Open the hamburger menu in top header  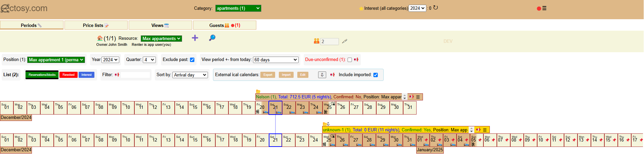(544, 8)
